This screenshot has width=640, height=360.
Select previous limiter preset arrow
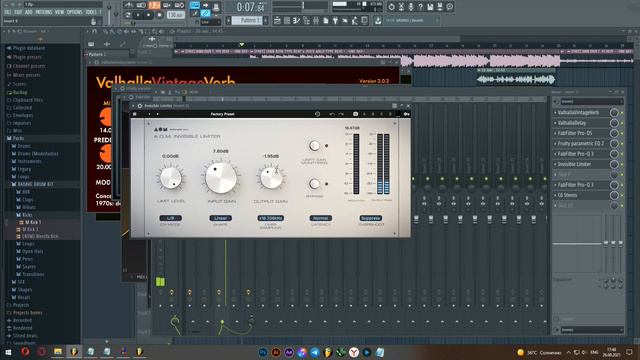149,114
